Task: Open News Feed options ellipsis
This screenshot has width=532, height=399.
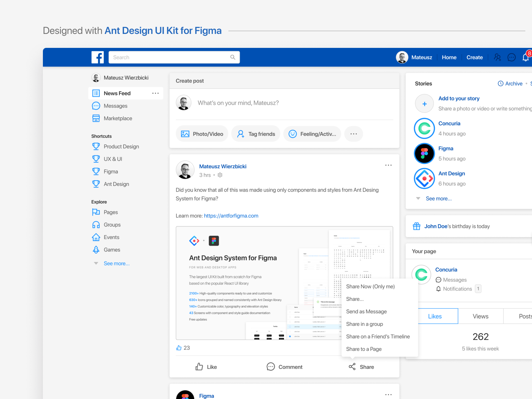Action: (155, 93)
